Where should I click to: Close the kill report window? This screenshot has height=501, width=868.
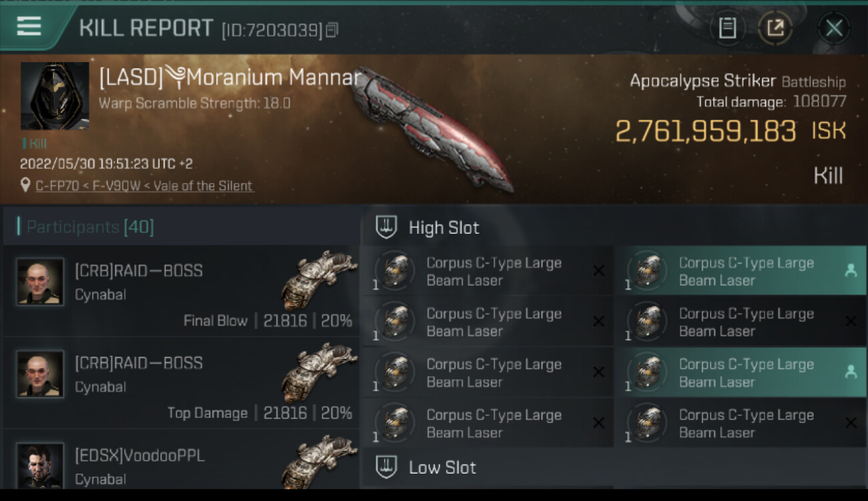click(x=834, y=28)
